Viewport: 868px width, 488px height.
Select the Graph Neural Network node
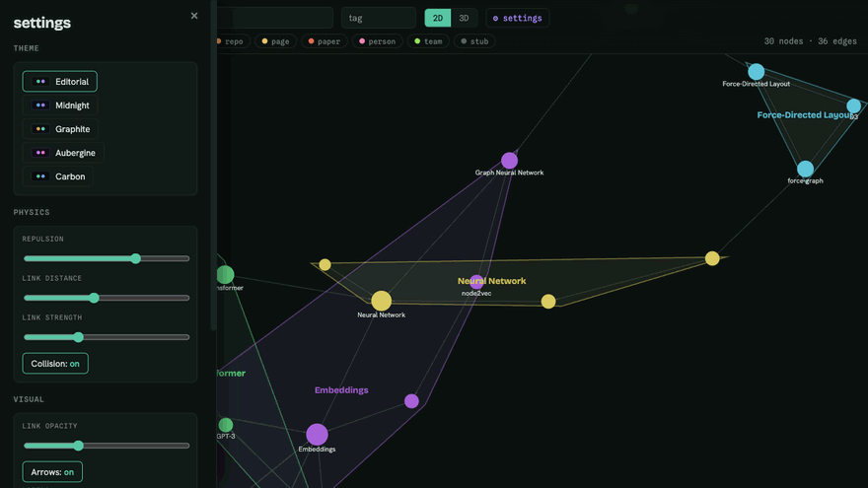coord(509,161)
